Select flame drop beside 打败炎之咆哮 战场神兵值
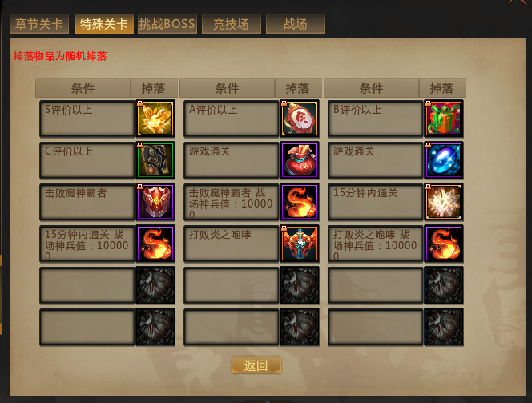 point(444,244)
